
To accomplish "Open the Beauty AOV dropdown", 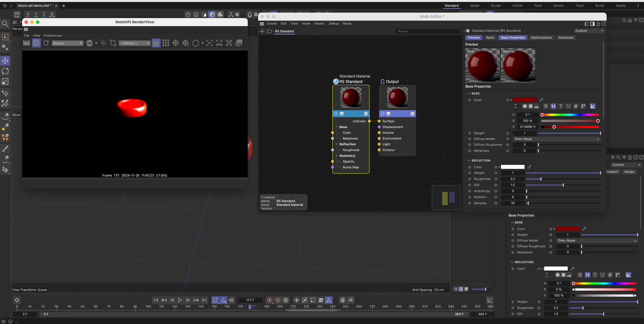I will pyautogui.click(x=68, y=43).
